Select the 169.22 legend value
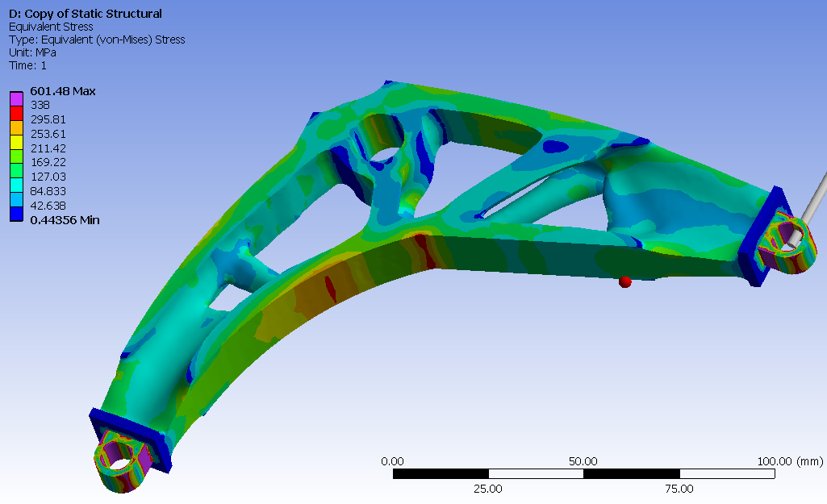Image resolution: width=827 pixels, height=504 pixels. (x=48, y=162)
